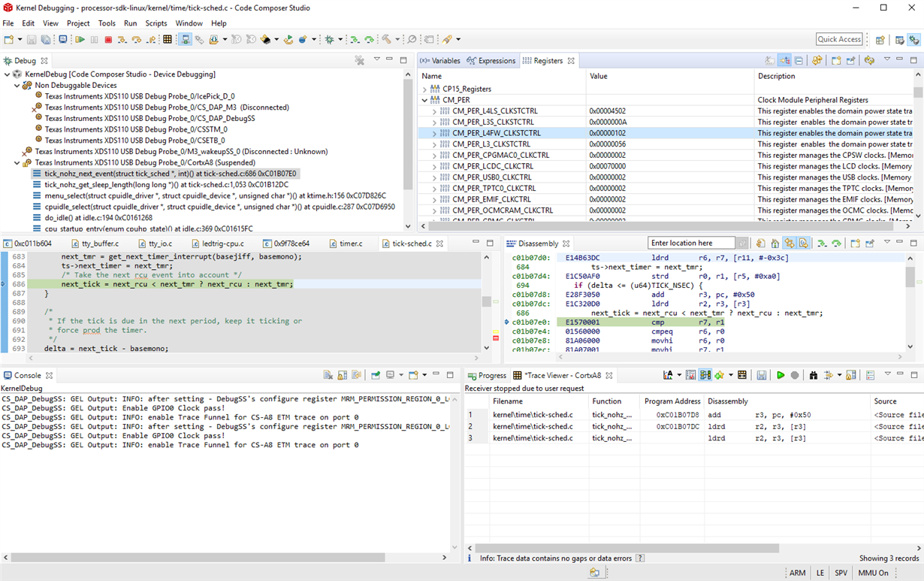Click the Quick Access button

coord(839,39)
